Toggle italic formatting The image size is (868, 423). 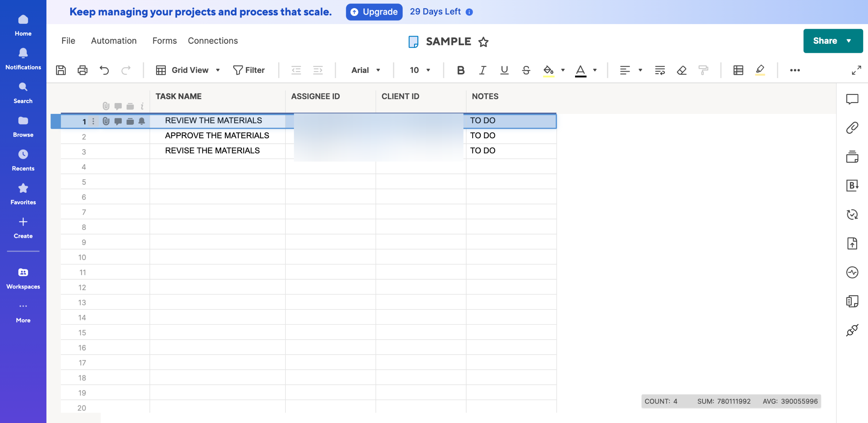(x=482, y=70)
